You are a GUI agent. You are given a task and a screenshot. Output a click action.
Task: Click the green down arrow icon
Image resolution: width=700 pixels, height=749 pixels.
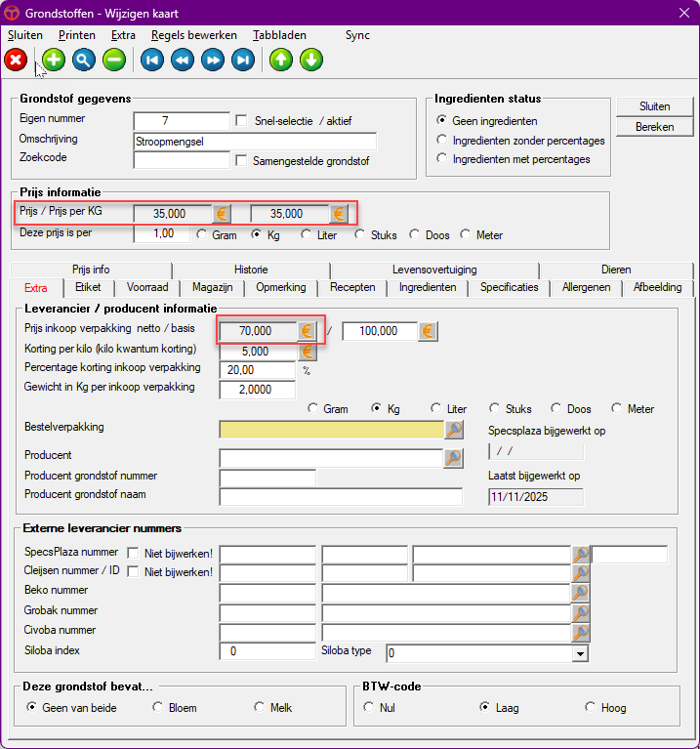tap(311, 61)
